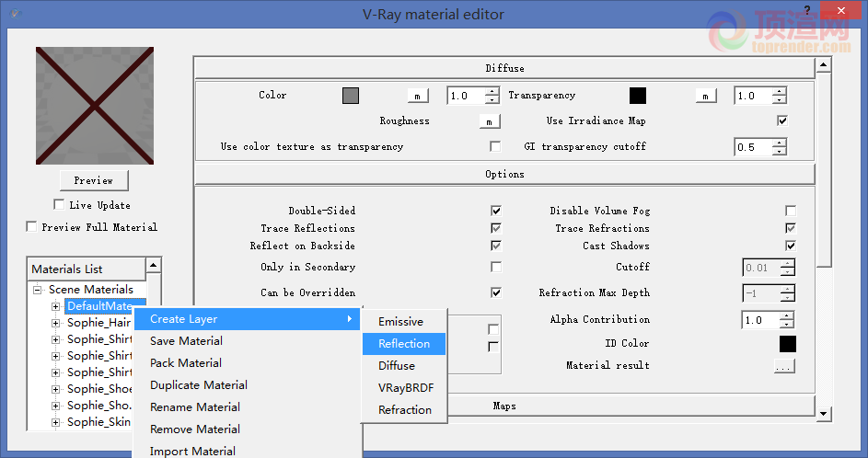Click the Preview button
The image size is (868, 458).
[94, 180]
